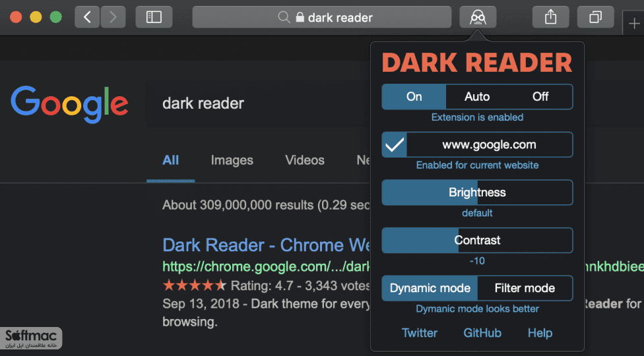Adjust the Contrast slider

point(477,241)
